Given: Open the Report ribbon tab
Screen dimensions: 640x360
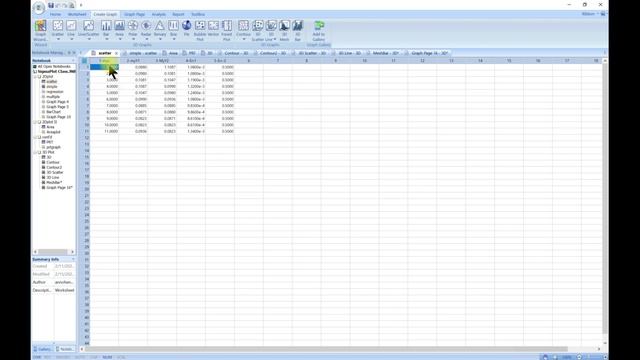Looking at the screenshot, I should [178, 14].
